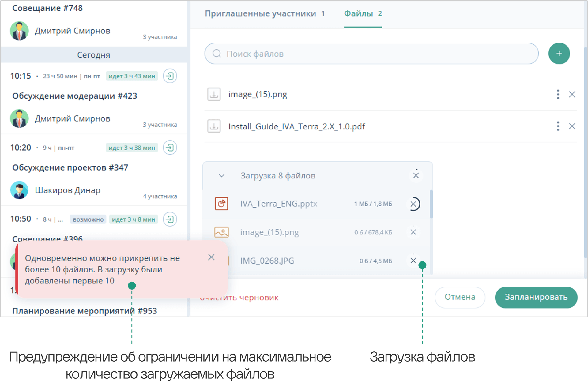
Task: Remove attached image_(15).png file
Action: [572, 94]
